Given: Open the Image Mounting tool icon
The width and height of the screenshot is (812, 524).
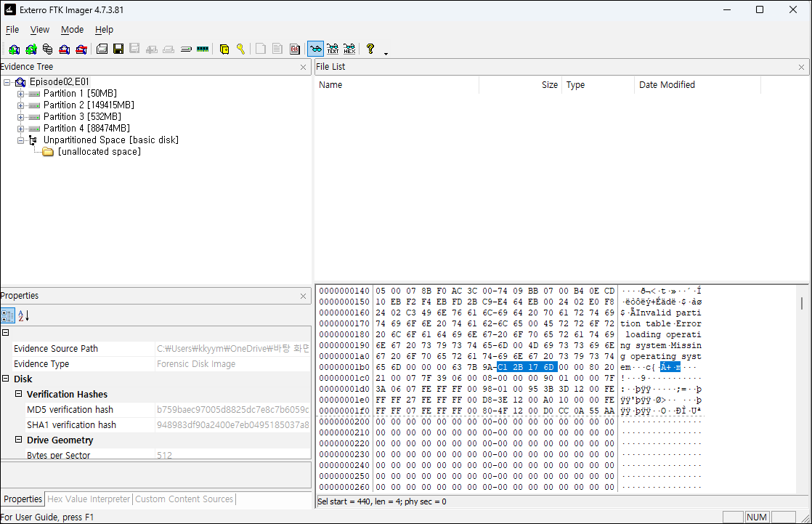Looking at the screenshot, I should point(48,49).
